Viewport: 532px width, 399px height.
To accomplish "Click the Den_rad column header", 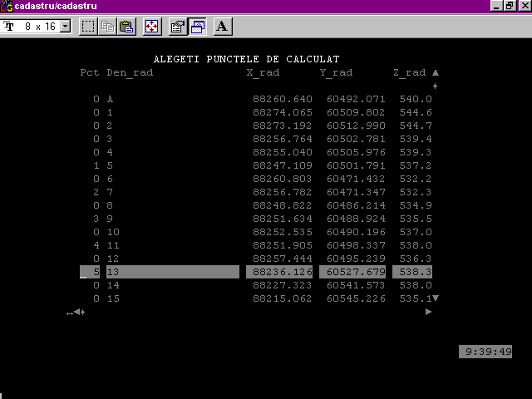I will [130, 72].
